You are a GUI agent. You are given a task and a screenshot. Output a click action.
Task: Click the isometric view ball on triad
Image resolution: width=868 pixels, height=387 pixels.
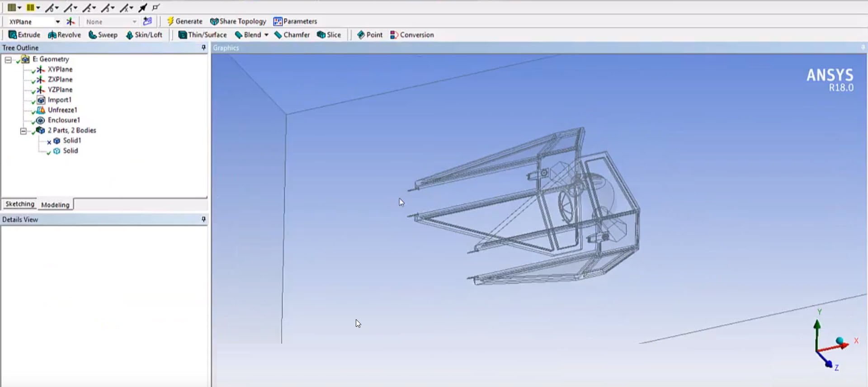tap(840, 341)
